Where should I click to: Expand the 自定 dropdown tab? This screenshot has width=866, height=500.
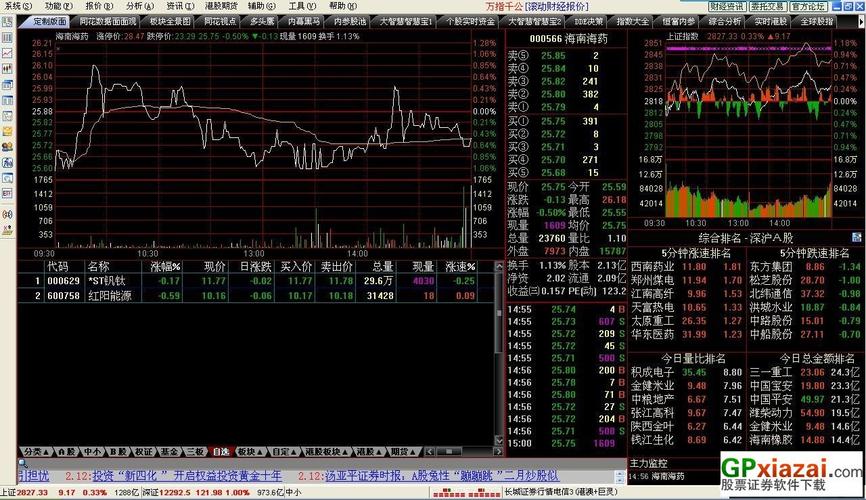pos(284,452)
